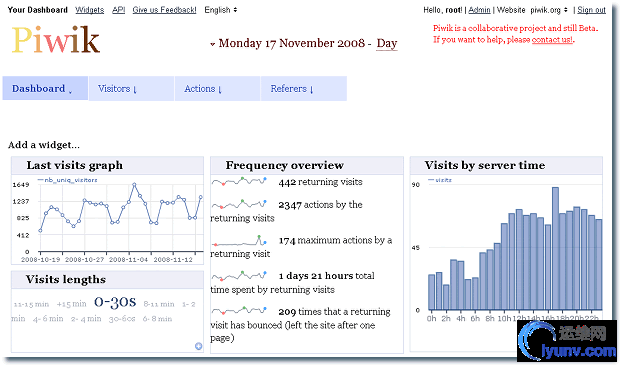Click the 11-15 min tag
This screenshot has width=622, height=367.
(x=31, y=304)
